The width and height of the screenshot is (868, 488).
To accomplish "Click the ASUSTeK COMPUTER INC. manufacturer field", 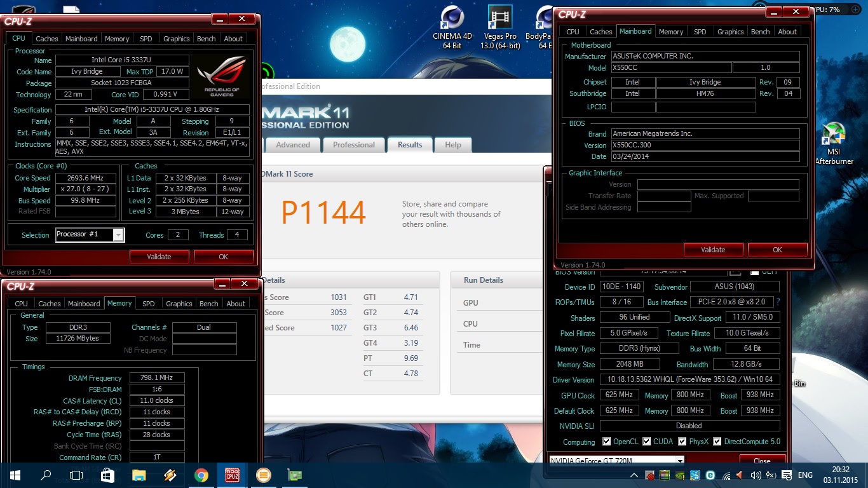I will tap(705, 56).
